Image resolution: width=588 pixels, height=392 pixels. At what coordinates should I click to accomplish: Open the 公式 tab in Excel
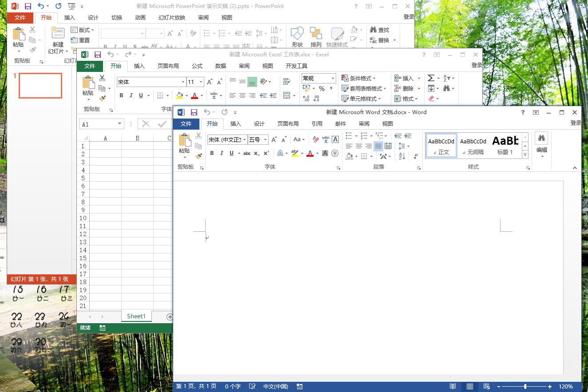pos(197,66)
